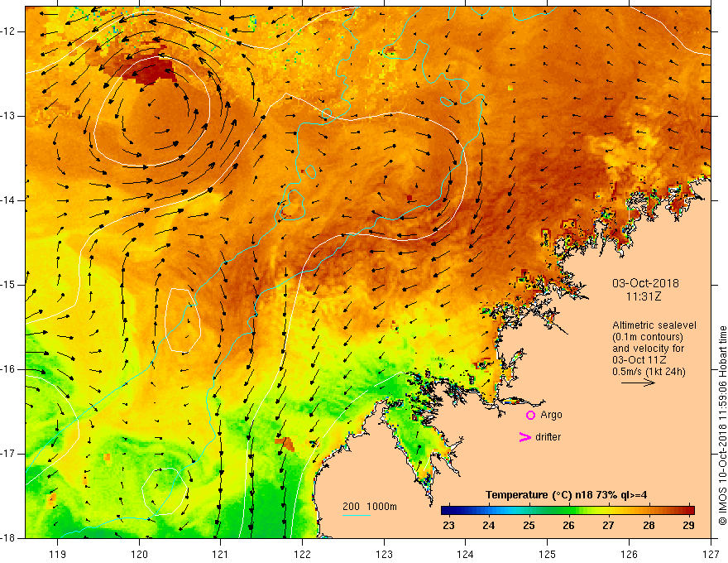
Task: Select the '03-Oct-2018' date text
Action: 645,283
